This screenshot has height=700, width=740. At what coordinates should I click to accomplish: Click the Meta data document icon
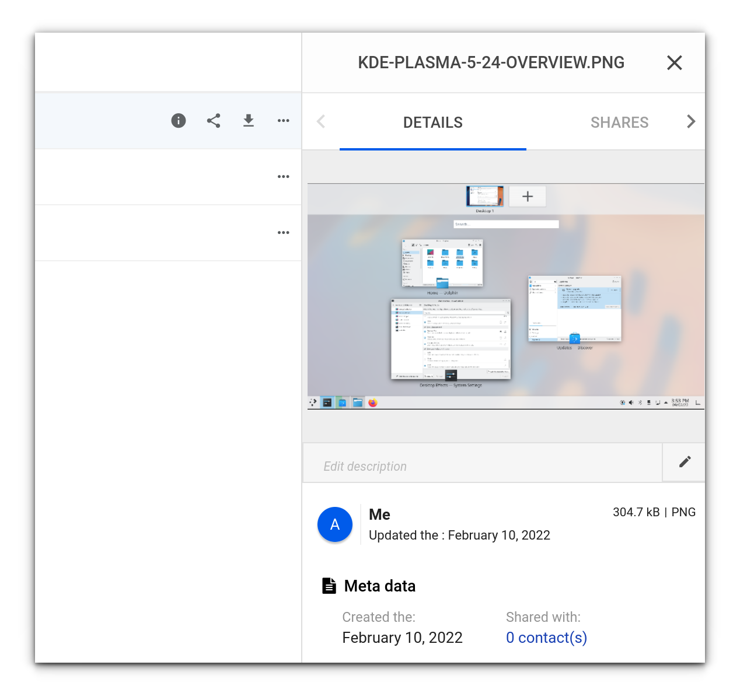(x=329, y=586)
